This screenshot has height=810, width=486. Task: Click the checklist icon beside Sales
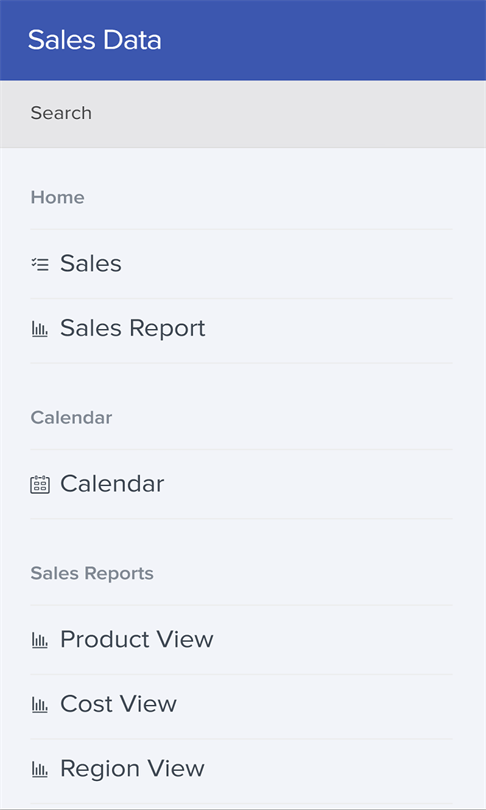40,264
